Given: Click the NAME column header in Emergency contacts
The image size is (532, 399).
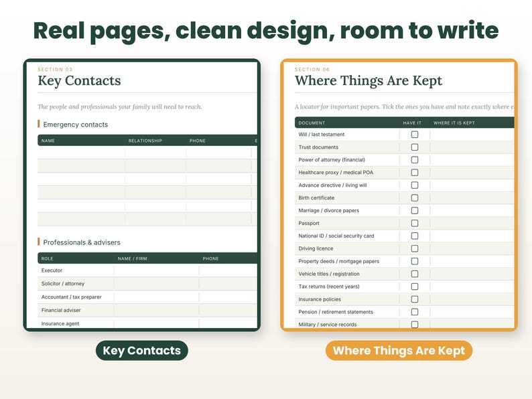Looking at the screenshot, I should point(48,141).
